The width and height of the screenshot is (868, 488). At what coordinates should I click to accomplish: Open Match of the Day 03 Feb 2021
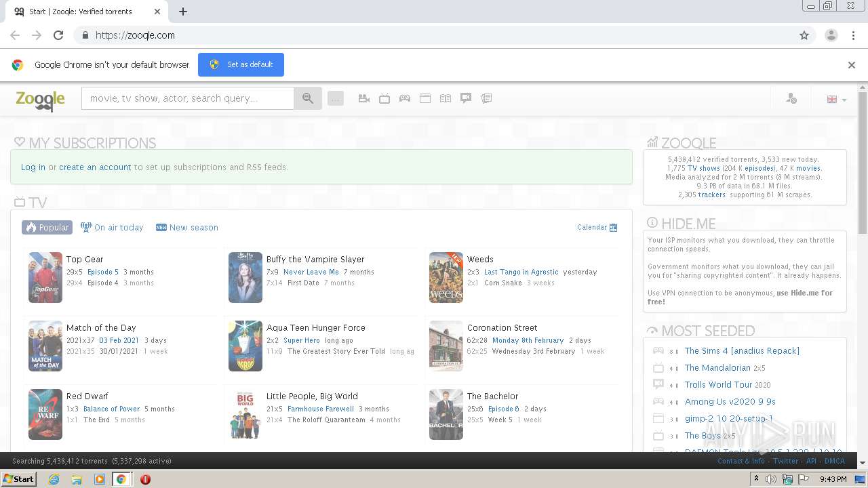[x=119, y=340]
